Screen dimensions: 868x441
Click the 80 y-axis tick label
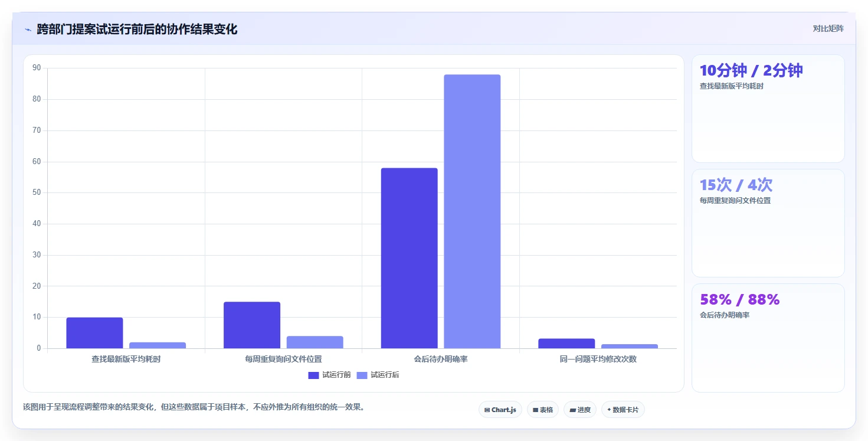[x=37, y=99]
